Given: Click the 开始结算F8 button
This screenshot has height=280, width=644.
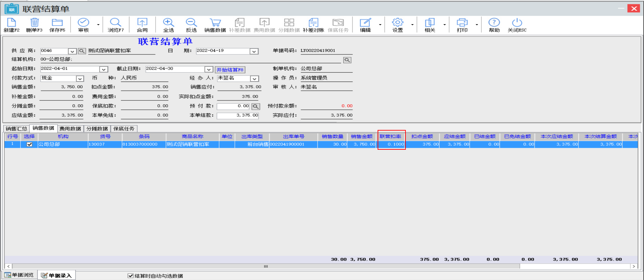Looking at the screenshot, I should pyautogui.click(x=230, y=70).
